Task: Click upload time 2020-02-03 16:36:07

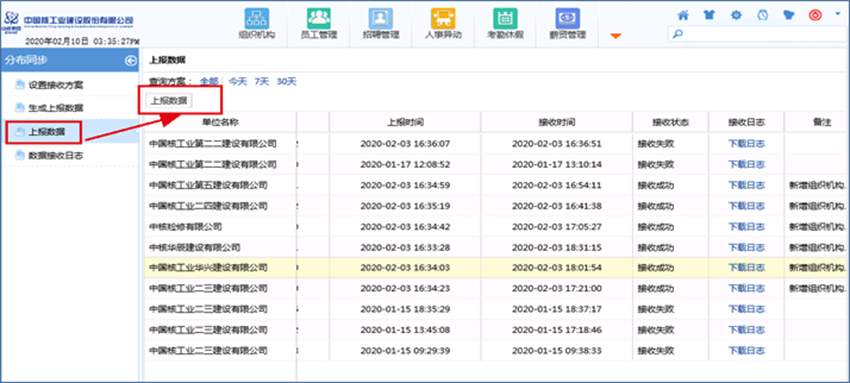Action: click(405, 144)
